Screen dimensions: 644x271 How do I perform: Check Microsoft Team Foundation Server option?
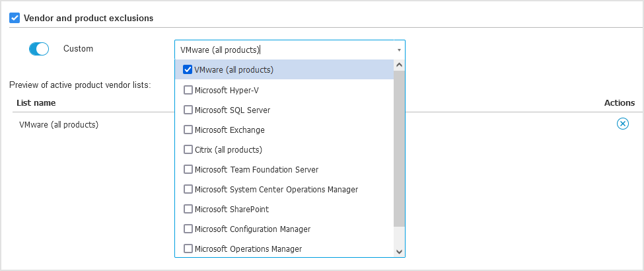(188, 169)
